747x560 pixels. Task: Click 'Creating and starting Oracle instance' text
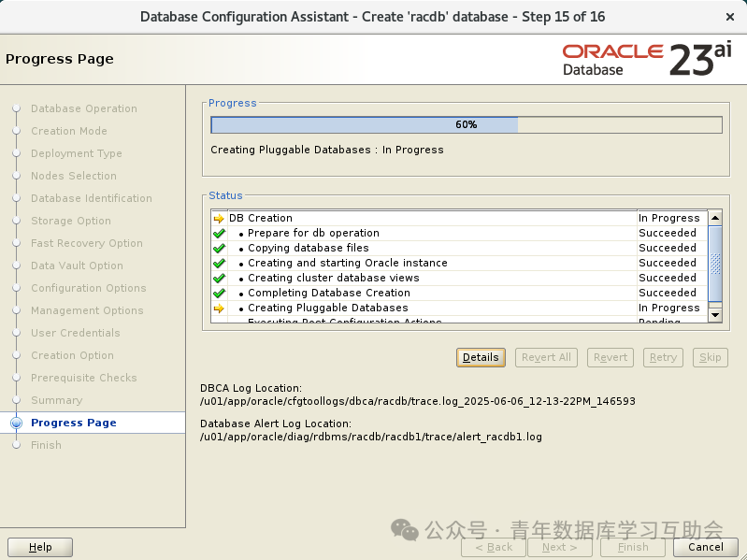coord(348,263)
